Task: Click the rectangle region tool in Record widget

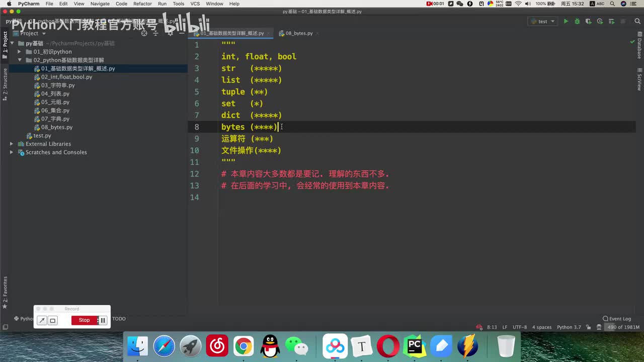Action: click(x=53, y=320)
